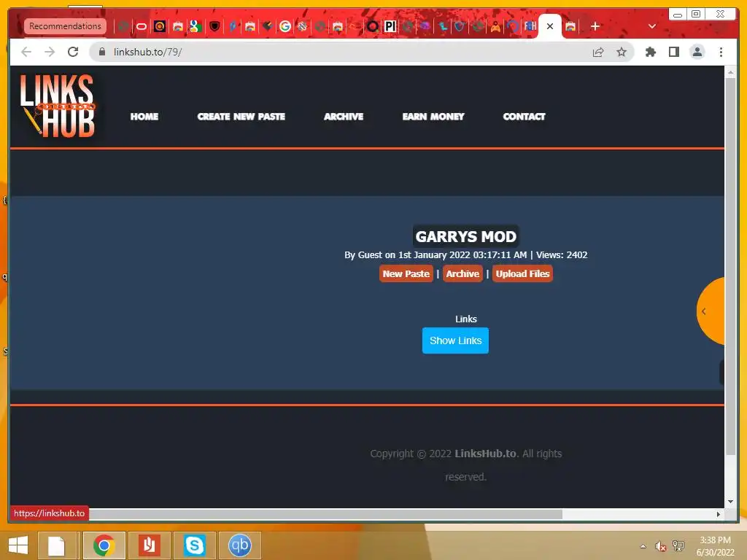This screenshot has width=747, height=560.
Task: Toggle the browser side panel icon
Action: click(x=673, y=52)
